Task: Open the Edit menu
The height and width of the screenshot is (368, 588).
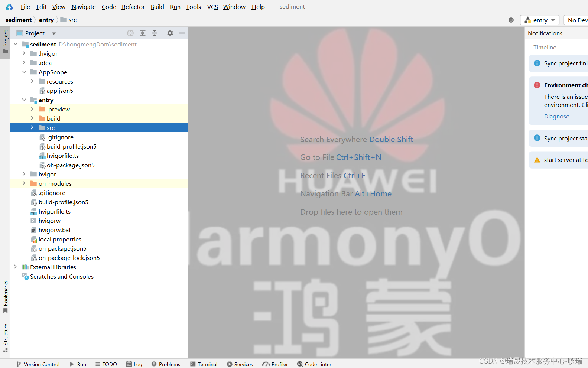Action: (41, 7)
